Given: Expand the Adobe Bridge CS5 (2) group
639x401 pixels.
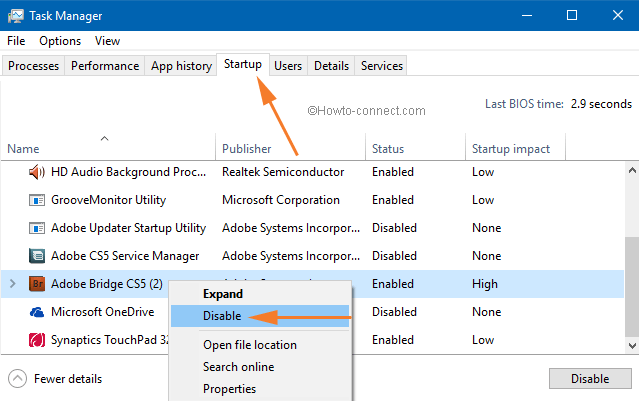Looking at the screenshot, I should (x=12, y=284).
